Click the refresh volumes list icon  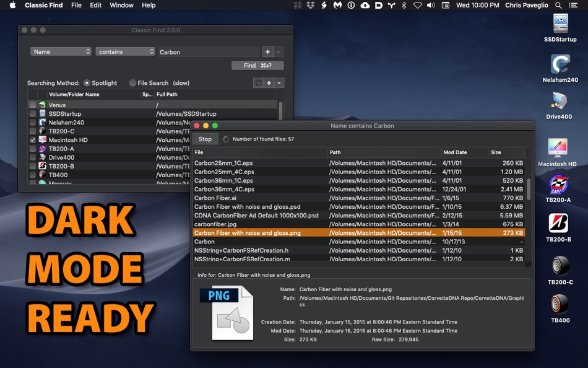(x=258, y=83)
